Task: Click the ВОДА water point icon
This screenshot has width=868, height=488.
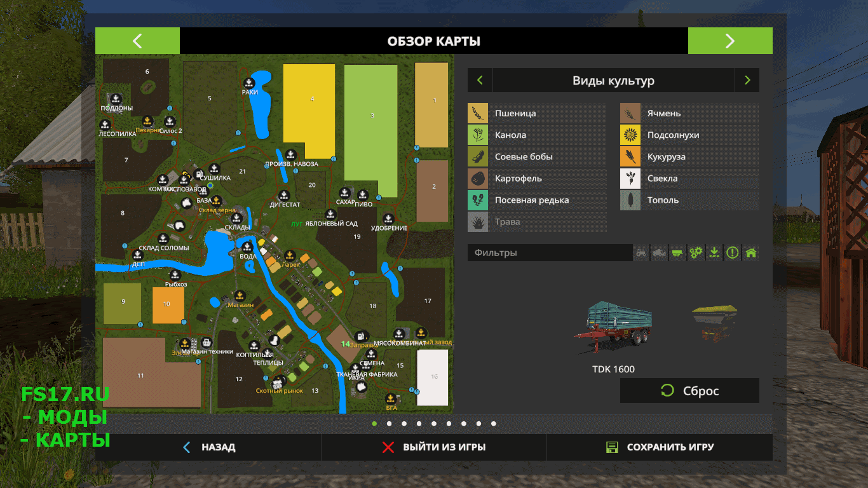Action: pos(247,247)
